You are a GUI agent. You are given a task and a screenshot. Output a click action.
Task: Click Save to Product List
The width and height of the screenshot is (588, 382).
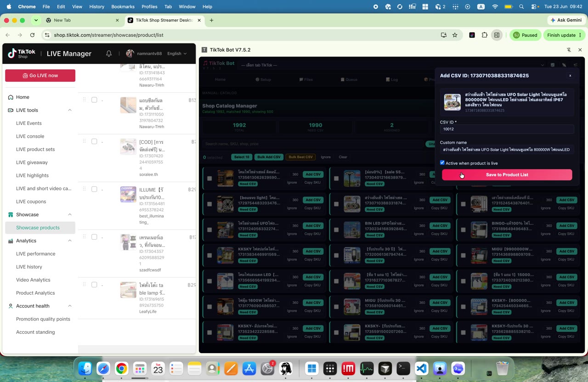(507, 174)
